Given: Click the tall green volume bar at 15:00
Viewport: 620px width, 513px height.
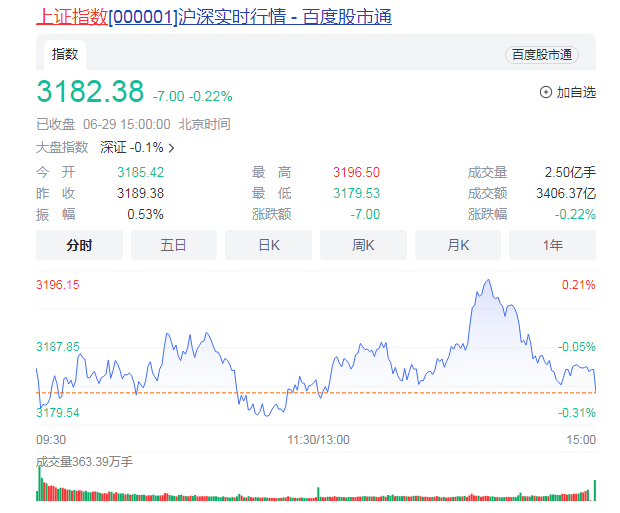Looking at the screenshot, I should click(594, 489).
